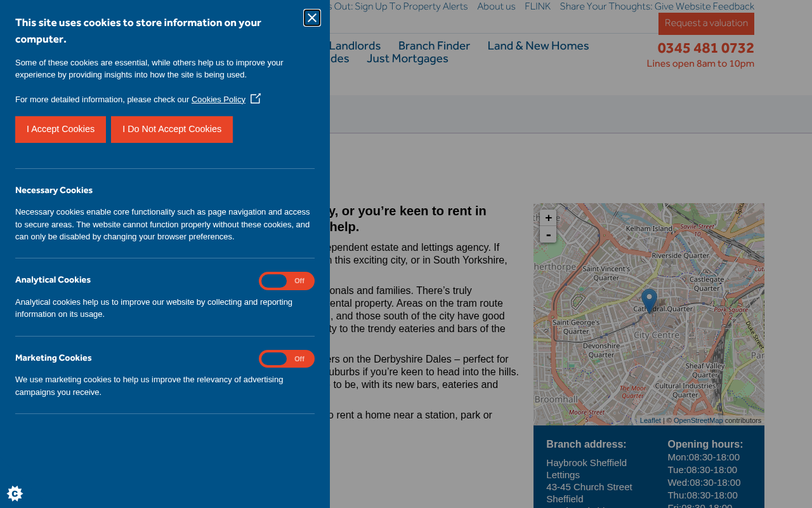Click Request a valuation button

[x=706, y=23]
